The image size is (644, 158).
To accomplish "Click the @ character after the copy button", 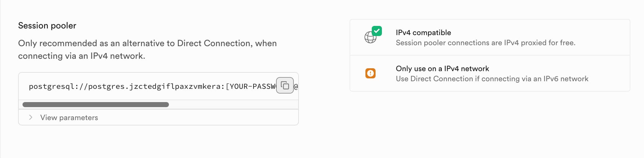I will tap(296, 86).
